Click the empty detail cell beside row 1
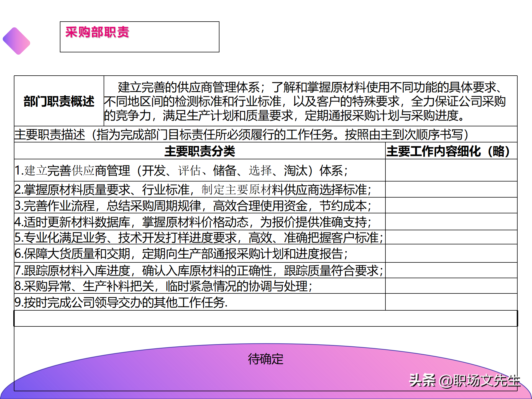Image resolution: width=532 pixels, height=399 pixels. coord(451,170)
